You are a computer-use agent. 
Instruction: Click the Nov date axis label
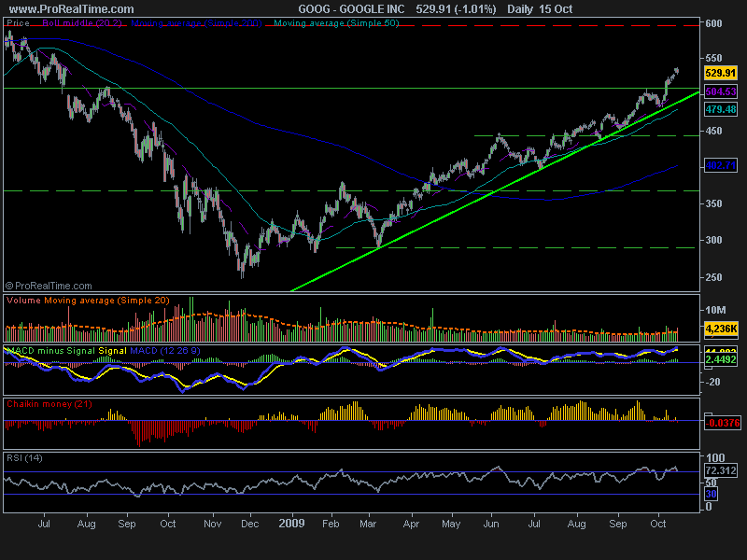point(213,524)
